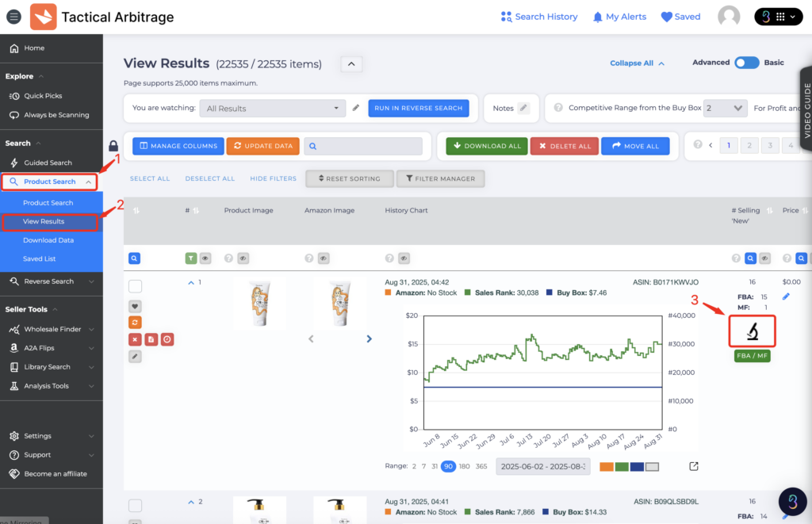Show next Amazon image for row 1

pos(370,339)
